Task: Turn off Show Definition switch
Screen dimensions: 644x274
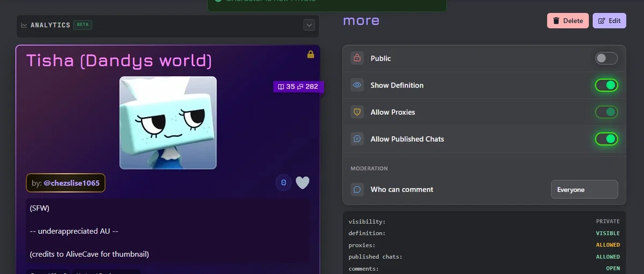Action: [606, 85]
